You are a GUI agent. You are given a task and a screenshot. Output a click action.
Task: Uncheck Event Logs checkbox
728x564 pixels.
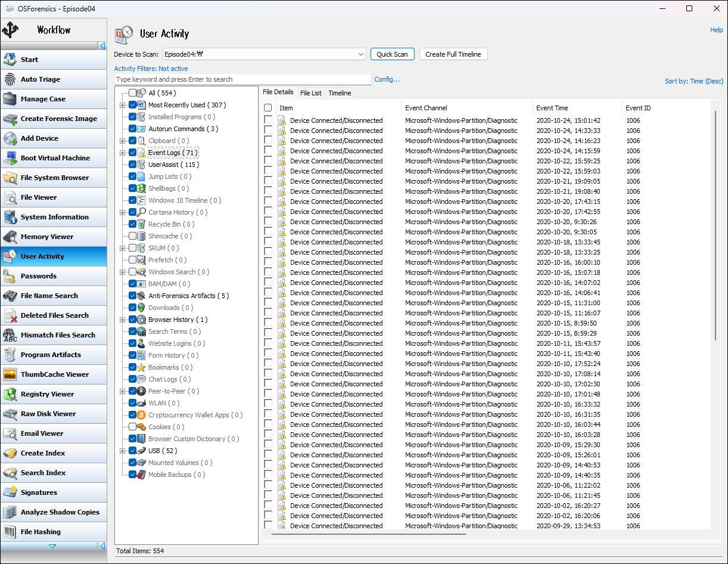pos(132,153)
